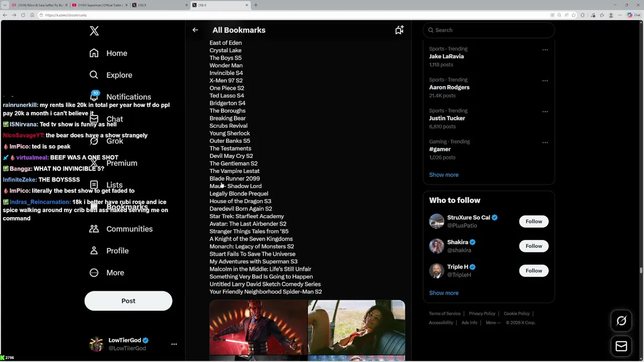Show more trending topics
The image size is (644, 362).
pyautogui.click(x=444, y=175)
